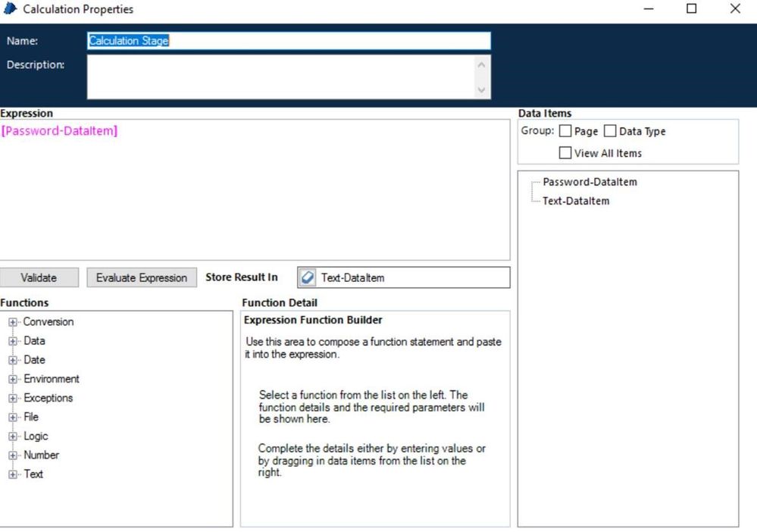This screenshot has height=532, width=757.
Task: Click into the Name input field
Action: 289,41
